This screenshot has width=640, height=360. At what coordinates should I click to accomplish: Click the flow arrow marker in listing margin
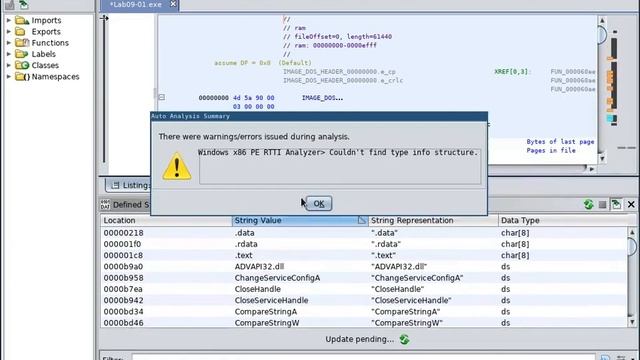click(x=104, y=18)
